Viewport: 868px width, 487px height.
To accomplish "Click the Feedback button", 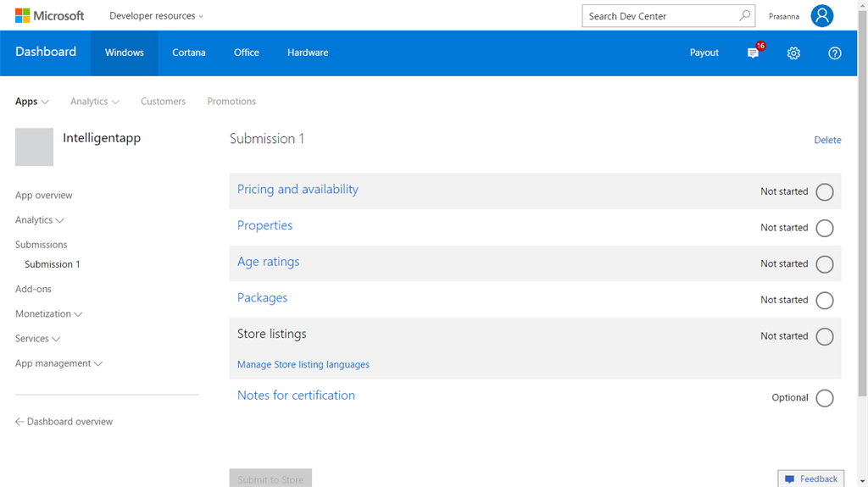I will coord(810,479).
